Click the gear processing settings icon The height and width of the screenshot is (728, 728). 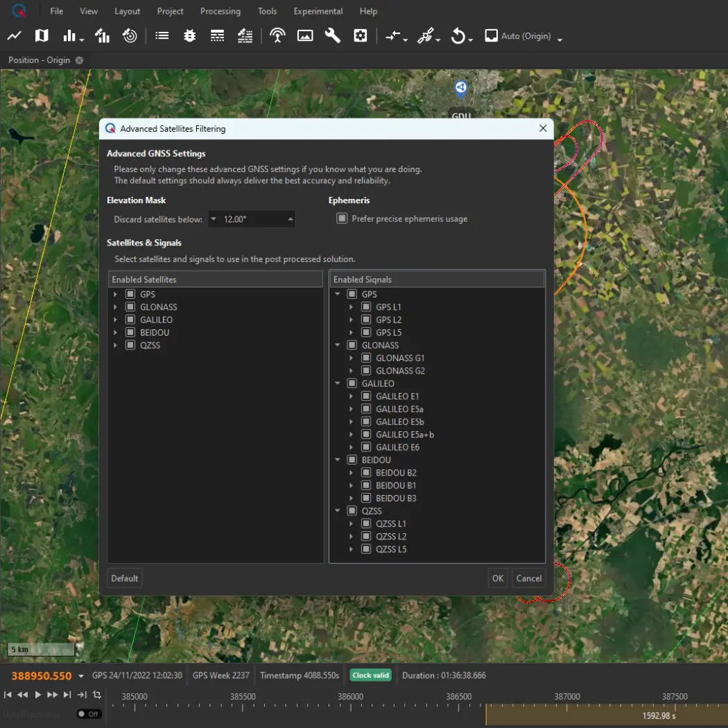pos(361,35)
